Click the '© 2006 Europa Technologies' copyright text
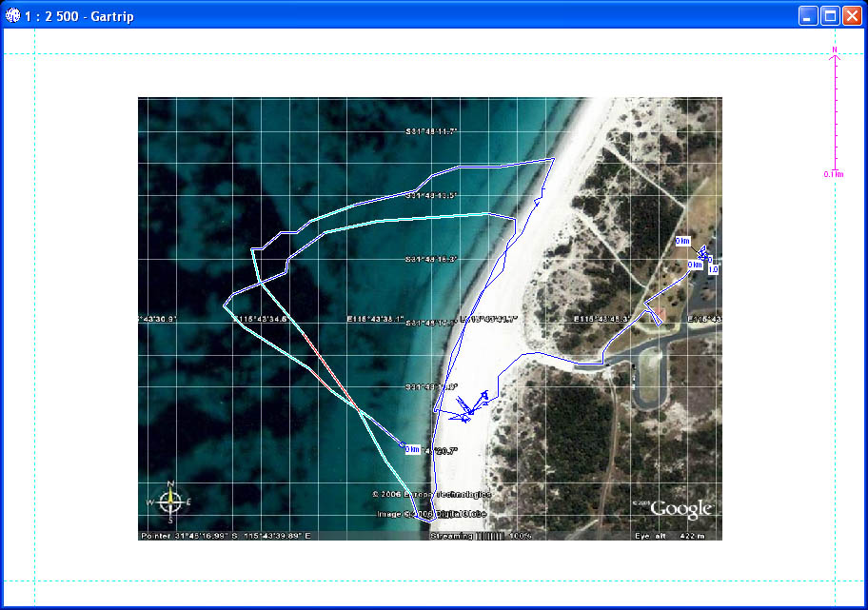Viewport: 868px width, 610px height. click(x=433, y=495)
